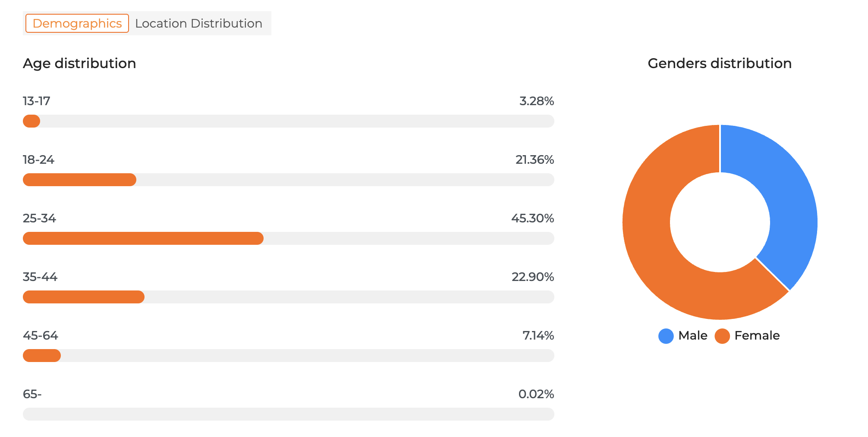Click the empty 65- age bar
The image size is (868, 437).
pos(288,414)
